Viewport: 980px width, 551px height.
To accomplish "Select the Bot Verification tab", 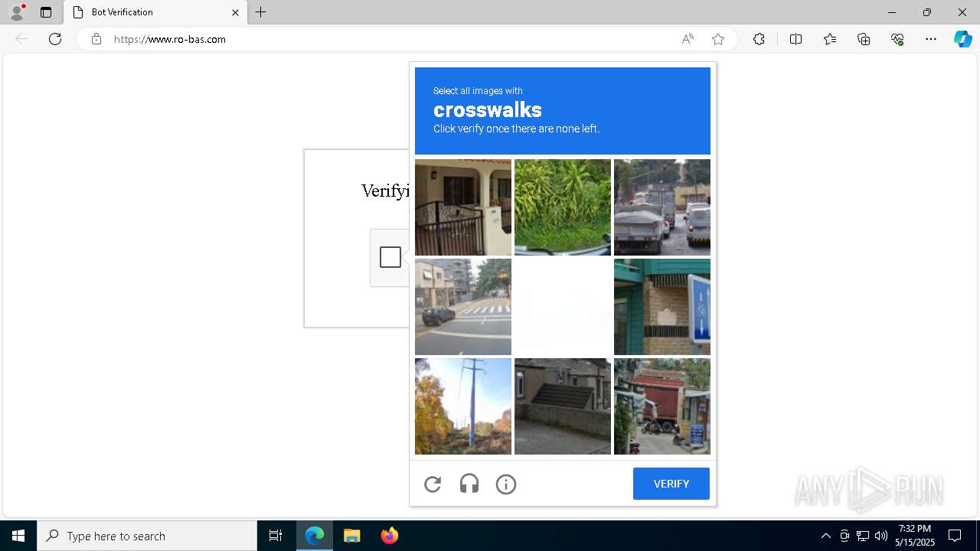I will point(155,12).
